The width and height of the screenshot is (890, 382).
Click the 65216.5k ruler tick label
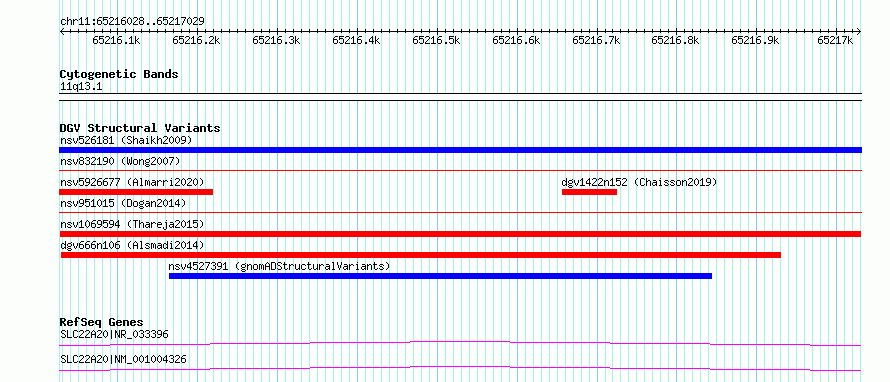tap(436, 41)
